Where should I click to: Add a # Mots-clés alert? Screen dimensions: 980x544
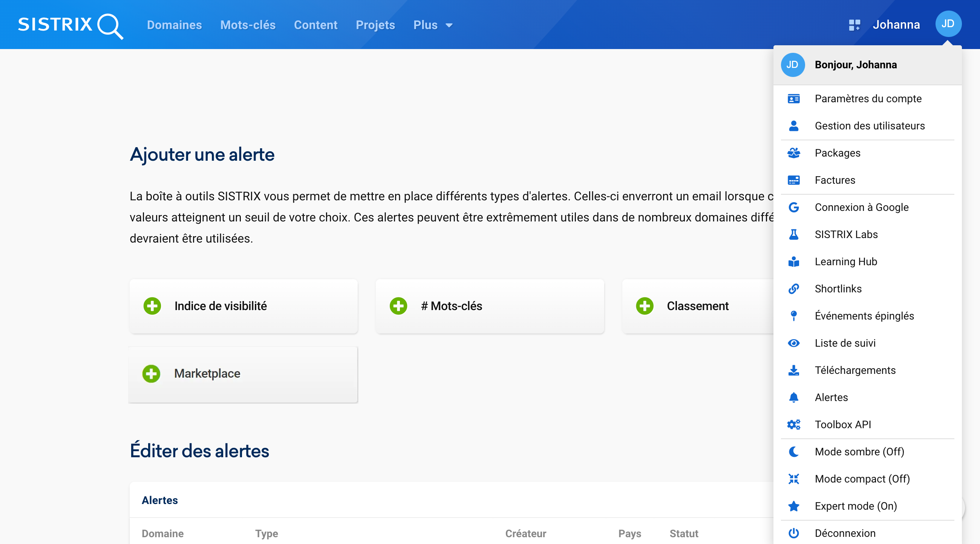coord(490,306)
